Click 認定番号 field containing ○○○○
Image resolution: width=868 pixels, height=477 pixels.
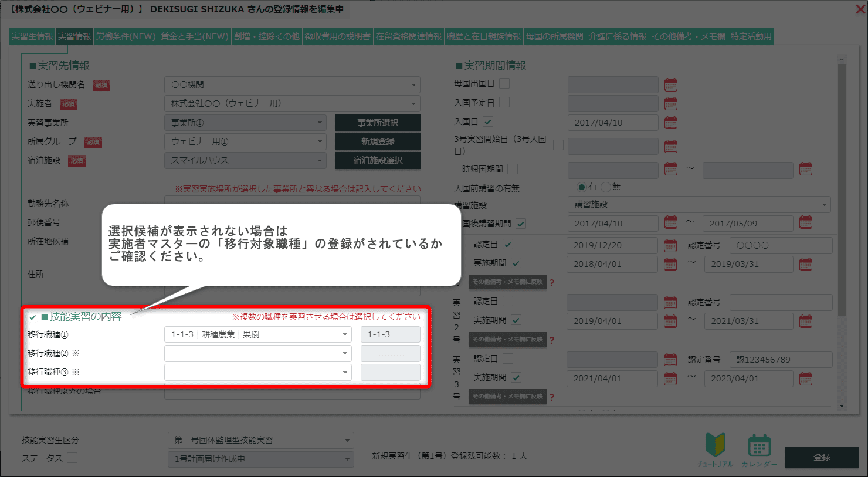(781, 245)
